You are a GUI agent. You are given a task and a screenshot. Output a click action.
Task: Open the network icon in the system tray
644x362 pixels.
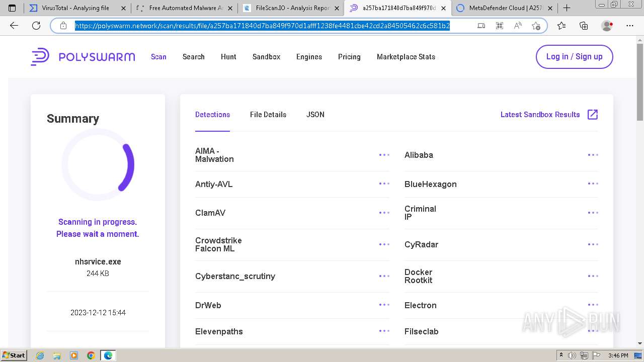tap(584, 355)
